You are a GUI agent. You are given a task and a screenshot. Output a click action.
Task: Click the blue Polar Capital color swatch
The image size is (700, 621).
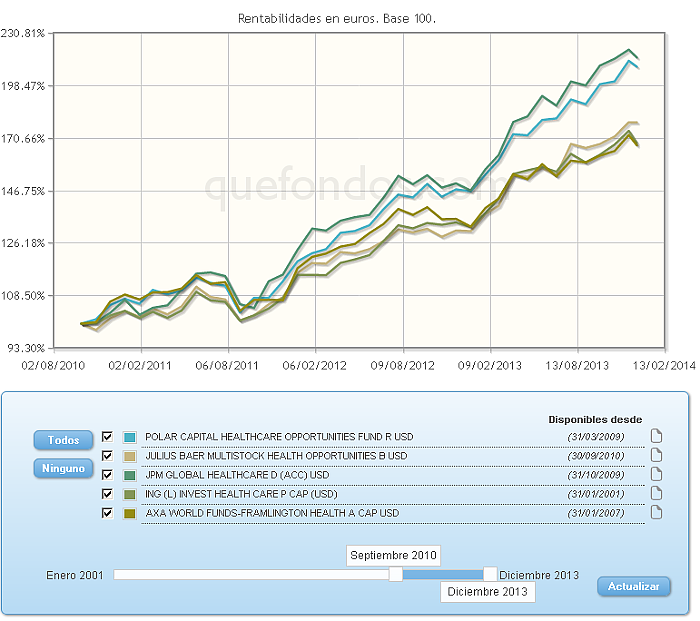pyautogui.click(x=130, y=438)
